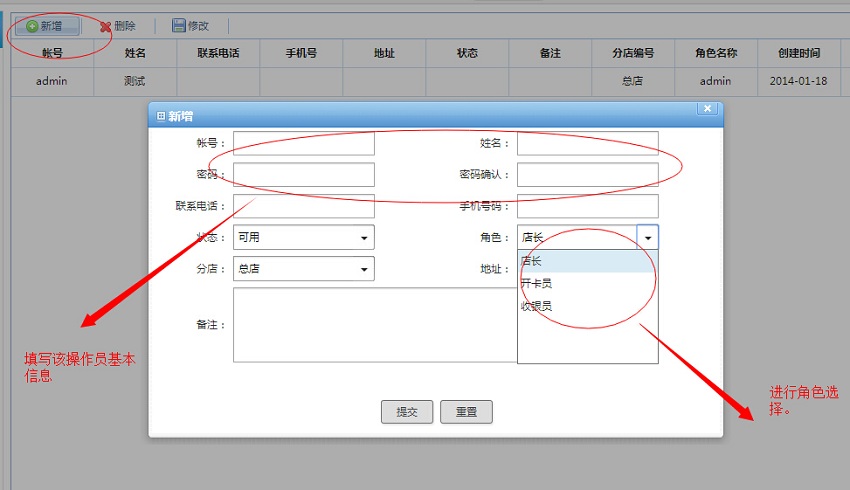Screen dimensions: 850x490
Task: Click the 密码 password field
Action: tap(303, 175)
